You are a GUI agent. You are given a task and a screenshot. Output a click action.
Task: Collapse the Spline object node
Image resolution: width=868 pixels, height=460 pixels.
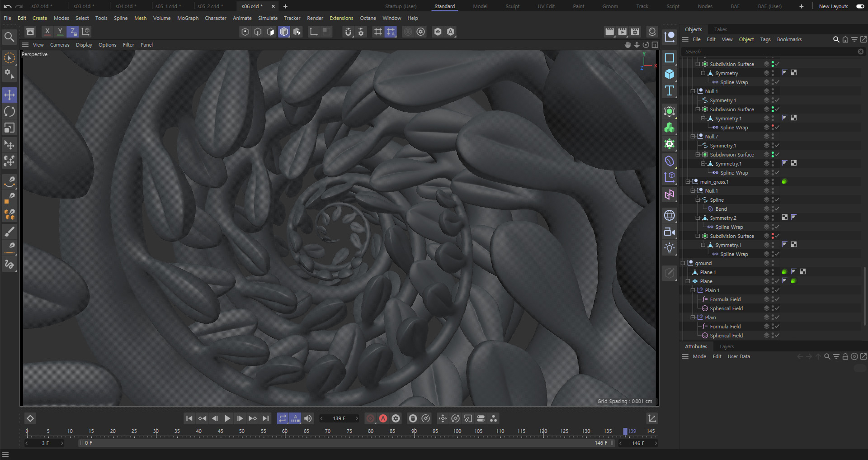(698, 200)
